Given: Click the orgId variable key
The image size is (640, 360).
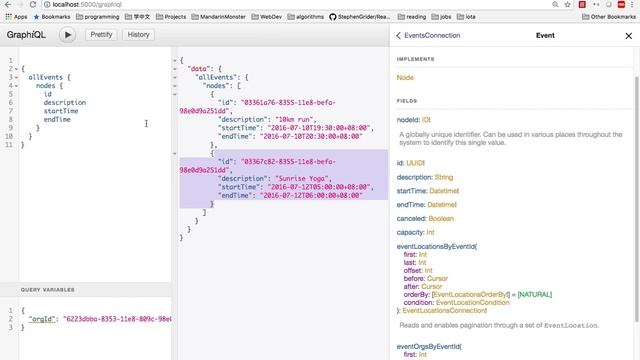Looking at the screenshot, I should coord(42,319).
